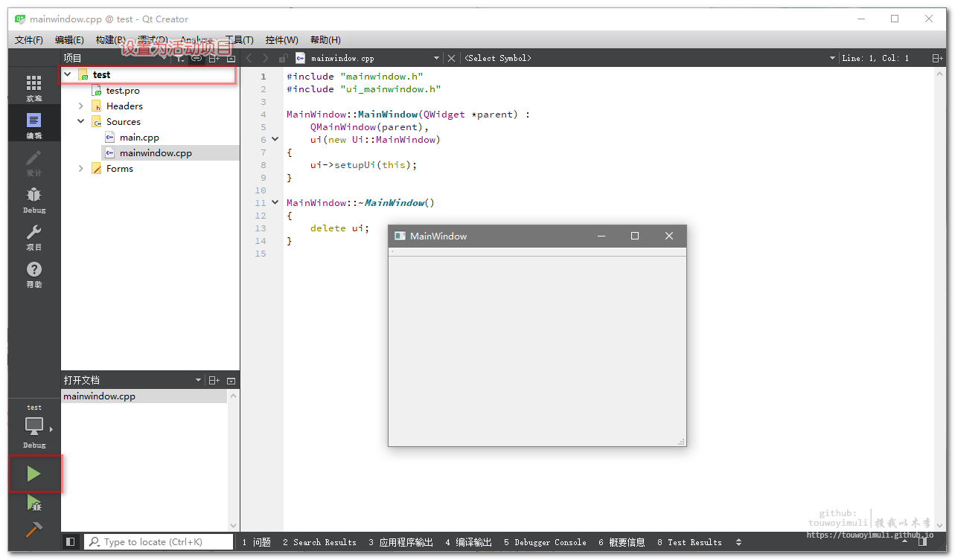Click the Type to locate search field
The width and height of the screenshot is (955, 560).
tap(159, 542)
